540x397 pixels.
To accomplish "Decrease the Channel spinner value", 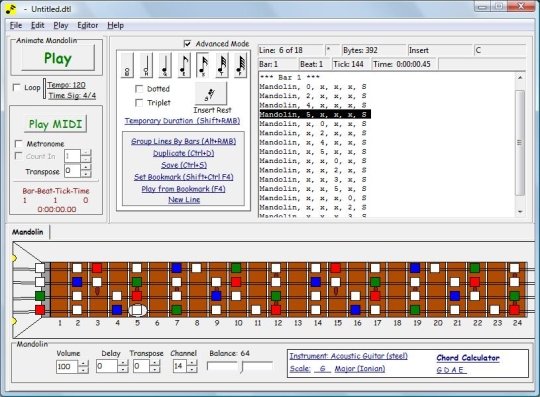I will point(192,370).
